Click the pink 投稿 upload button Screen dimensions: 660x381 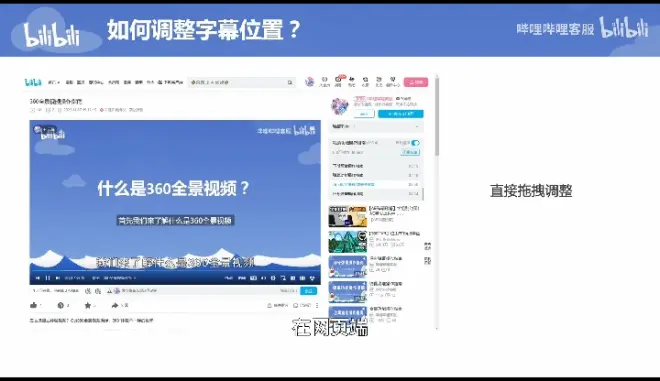[x=416, y=82]
